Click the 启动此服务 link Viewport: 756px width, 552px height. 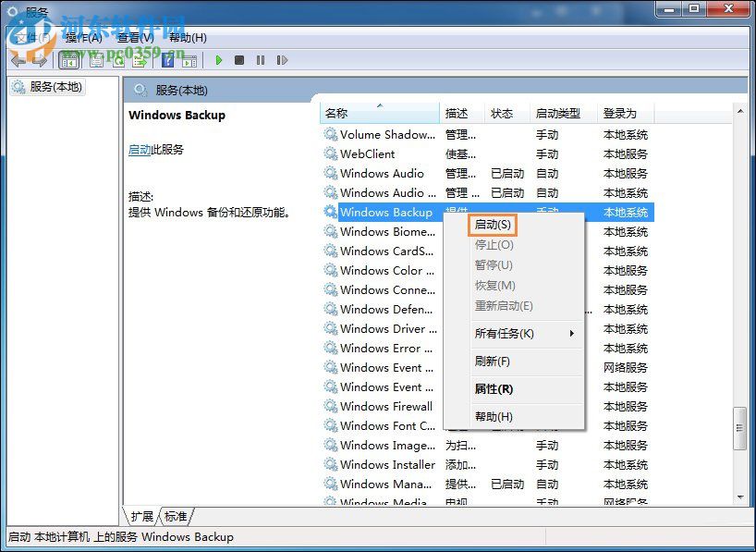click(x=140, y=149)
